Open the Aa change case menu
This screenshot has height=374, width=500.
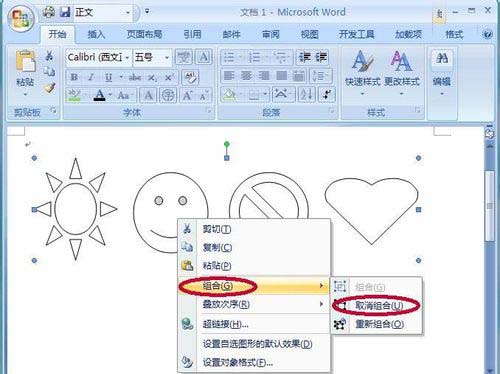(124, 96)
